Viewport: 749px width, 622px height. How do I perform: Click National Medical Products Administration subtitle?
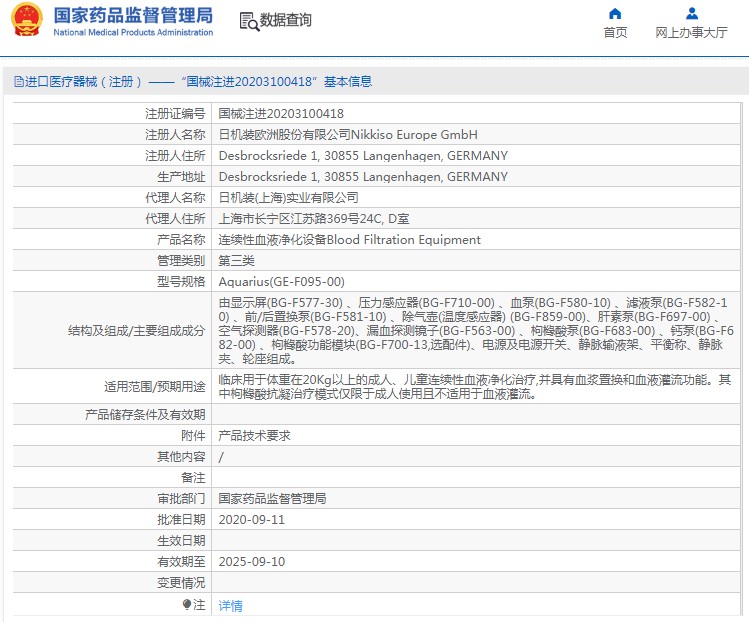[133, 32]
